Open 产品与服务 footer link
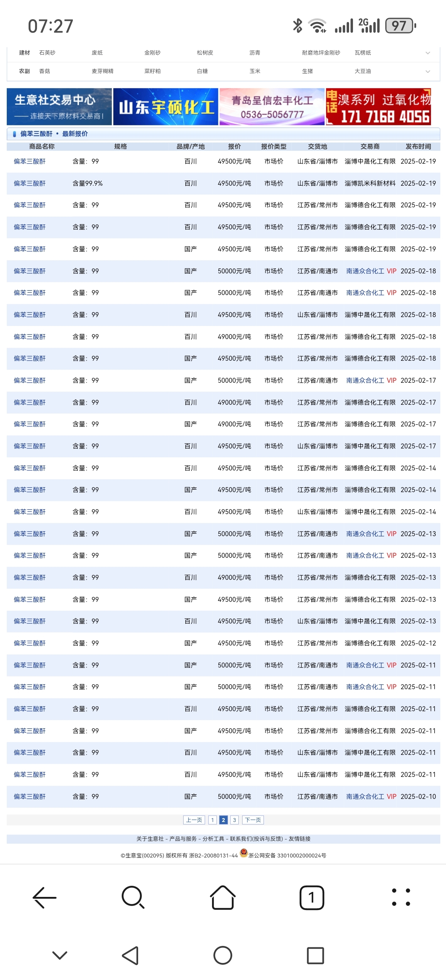Viewport: 446px width, 980px height. pyautogui.click(x=183, y=838)
